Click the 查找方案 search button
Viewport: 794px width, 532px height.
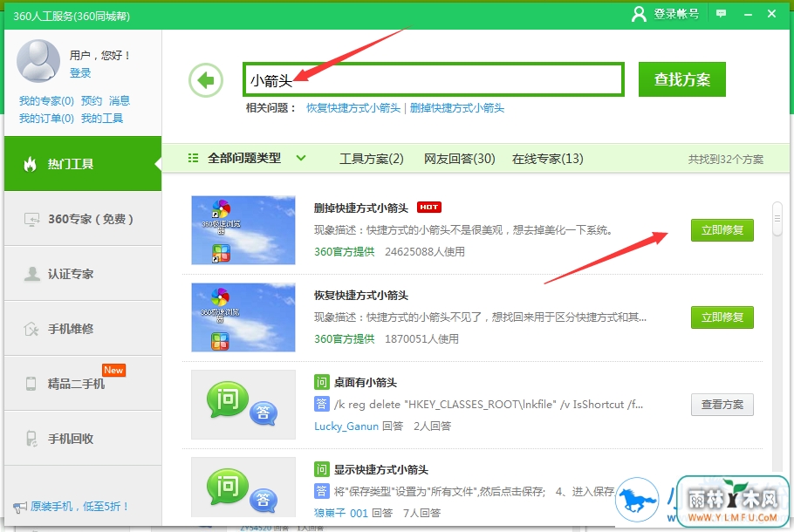tap(682, 79)
